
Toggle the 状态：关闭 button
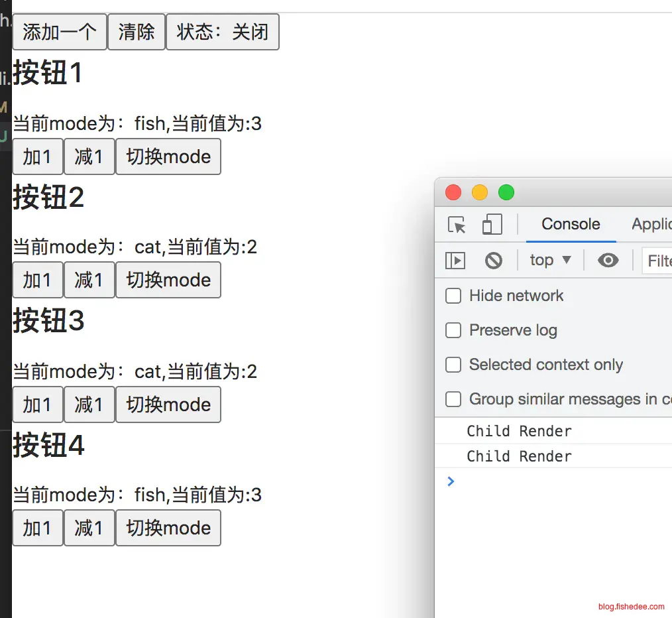coord(222,32)
